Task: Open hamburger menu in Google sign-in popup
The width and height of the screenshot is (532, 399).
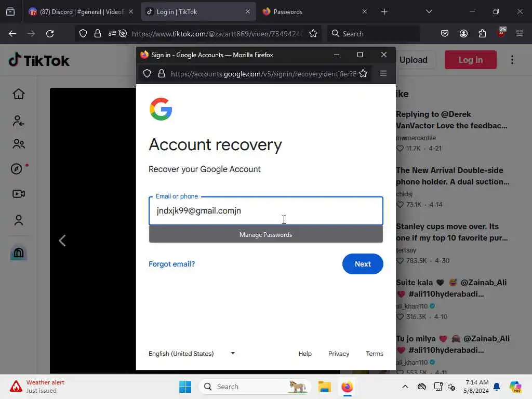Action: tap(383, 73)
